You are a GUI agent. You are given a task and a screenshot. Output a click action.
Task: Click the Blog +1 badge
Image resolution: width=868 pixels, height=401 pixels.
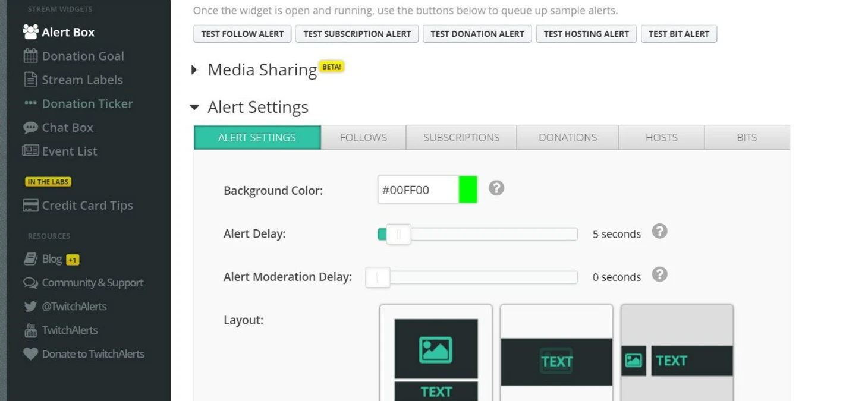pyautogui.click(x=73, y=260)
